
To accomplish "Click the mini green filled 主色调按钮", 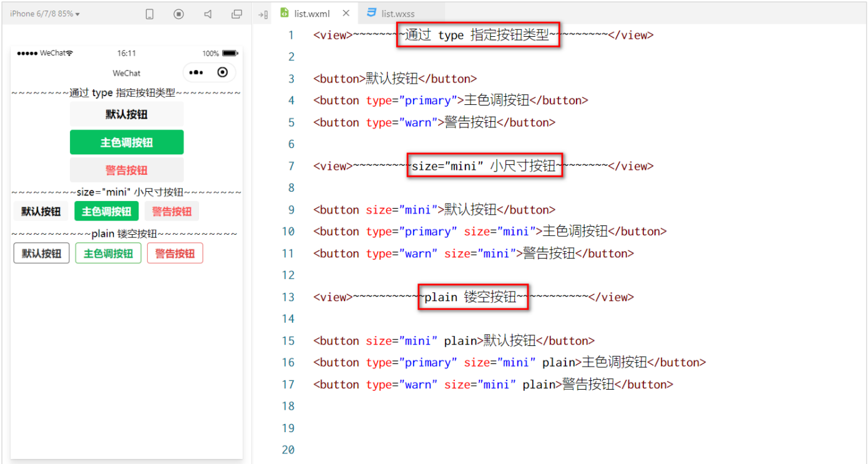I will [106, 211].
